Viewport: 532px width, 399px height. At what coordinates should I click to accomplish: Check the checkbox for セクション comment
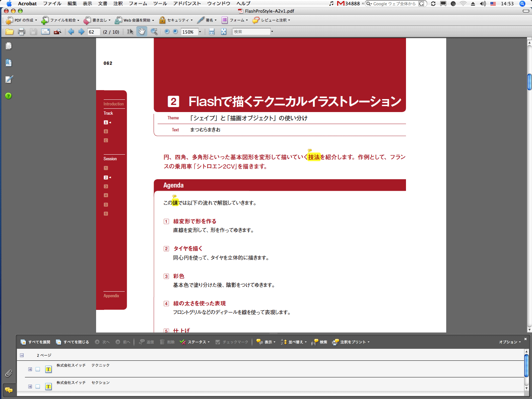click(38, 386)
